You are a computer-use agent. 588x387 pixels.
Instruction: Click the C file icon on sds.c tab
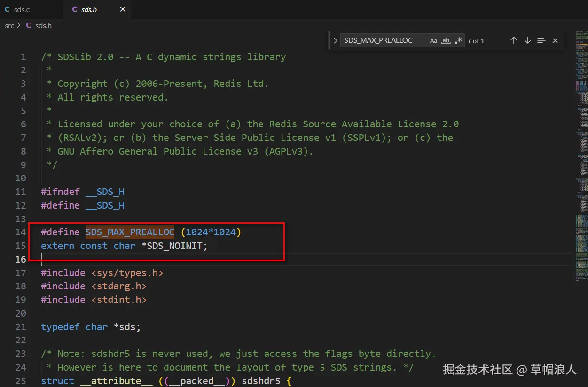coord(7,9)
